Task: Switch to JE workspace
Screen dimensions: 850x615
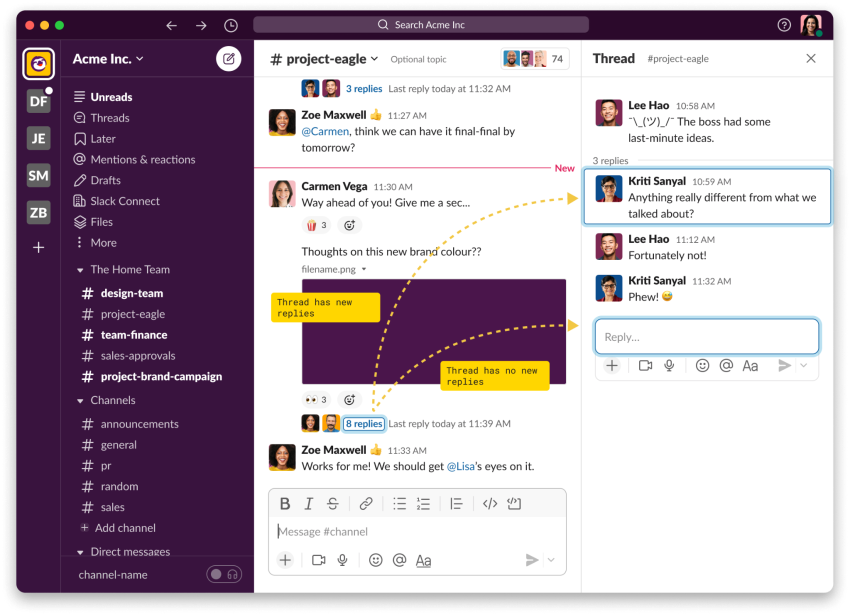Action: [x=38, y=138]
